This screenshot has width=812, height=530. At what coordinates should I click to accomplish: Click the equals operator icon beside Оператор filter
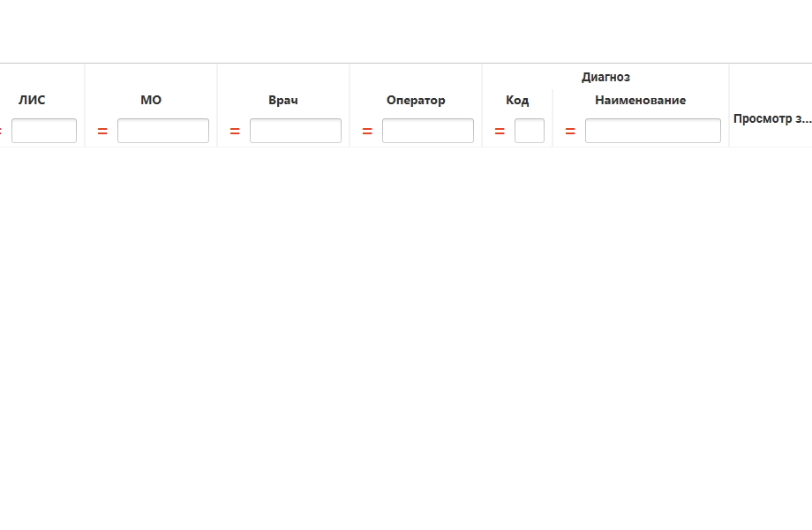coord(367,131)
